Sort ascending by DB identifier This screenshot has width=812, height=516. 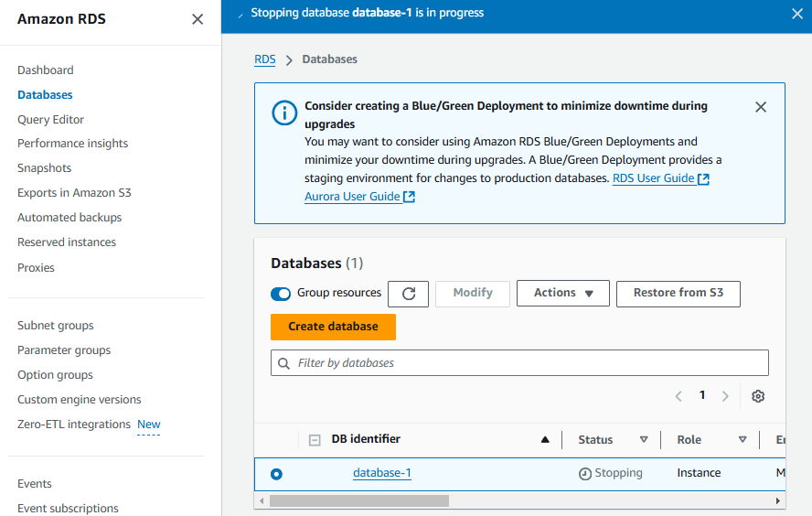coord(545,440)
